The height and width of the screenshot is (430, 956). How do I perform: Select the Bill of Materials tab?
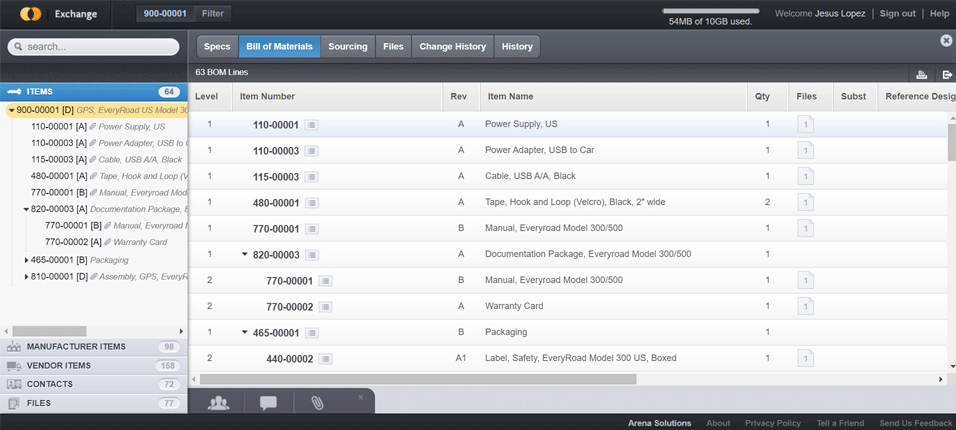pyautogui.click(x=279, y=46)
